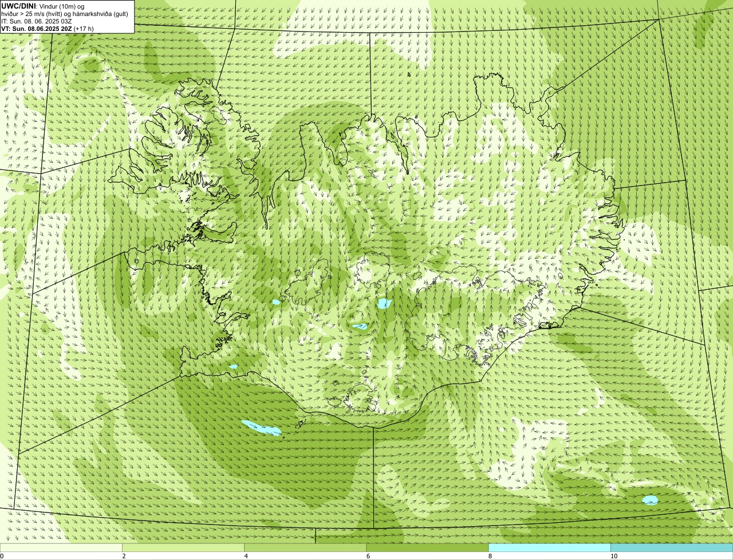
Task: Click the '2' label on the color scale
Action: [124, 556]
